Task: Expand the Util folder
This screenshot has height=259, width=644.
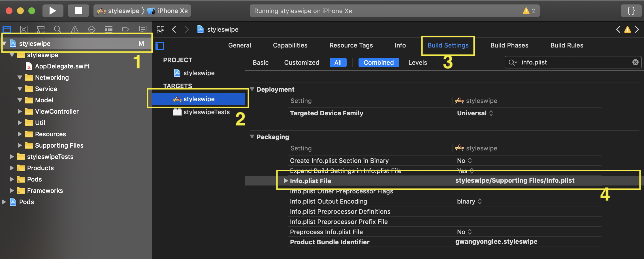Action: (x=20, y=123)
